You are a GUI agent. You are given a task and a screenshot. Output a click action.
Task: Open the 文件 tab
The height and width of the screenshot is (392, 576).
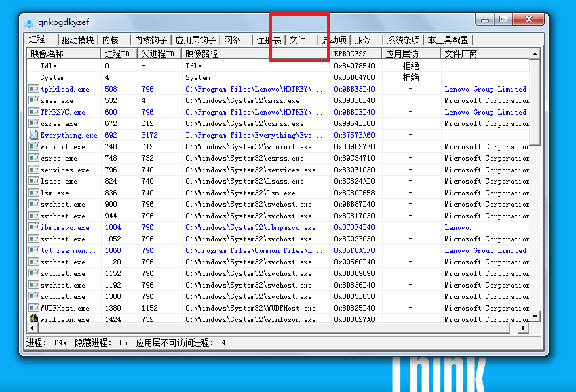tap(302, 40)
